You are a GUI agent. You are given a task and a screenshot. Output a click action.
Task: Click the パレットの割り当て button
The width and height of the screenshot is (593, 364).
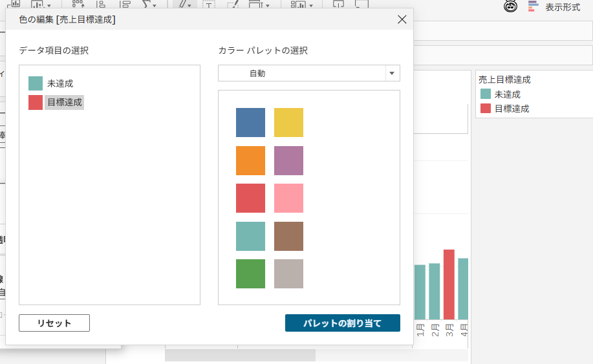(342, 323)
